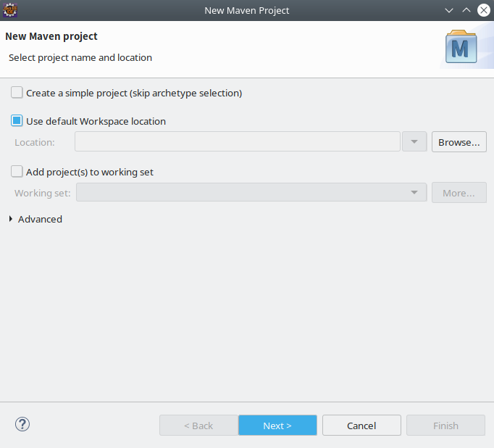Uncheck Use default Workspace location
The width and height of the screenshot is (494, 448).
point(17,121)
